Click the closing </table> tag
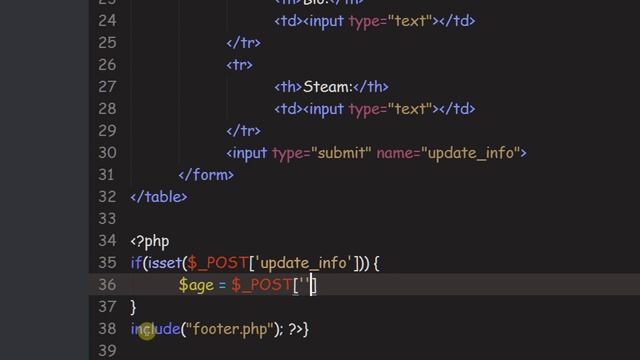The width and height of the screenshot is (640, 360). [x=159, y=197]
